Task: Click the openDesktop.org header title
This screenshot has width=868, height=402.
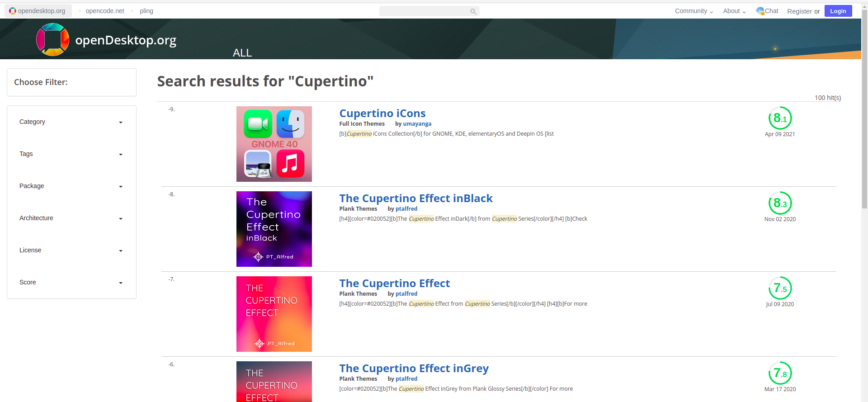Action: tap(126, 40)
